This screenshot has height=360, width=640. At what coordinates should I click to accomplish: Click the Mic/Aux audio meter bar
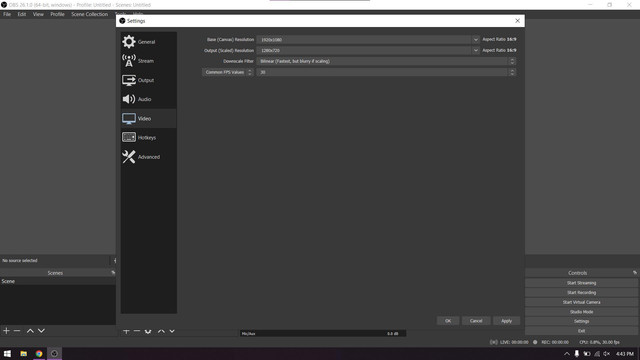point(323,333)
